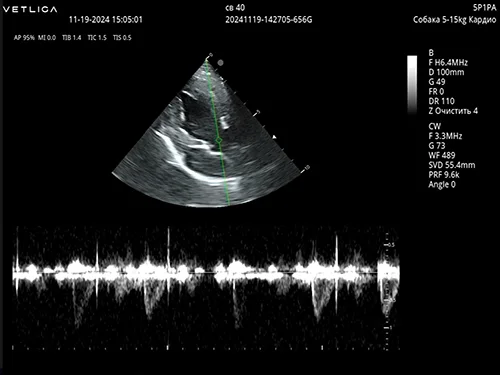500x375 pixels.
Task: Click the св 40 patient name field
Action: pyautogui.click(x=235, y=8)
